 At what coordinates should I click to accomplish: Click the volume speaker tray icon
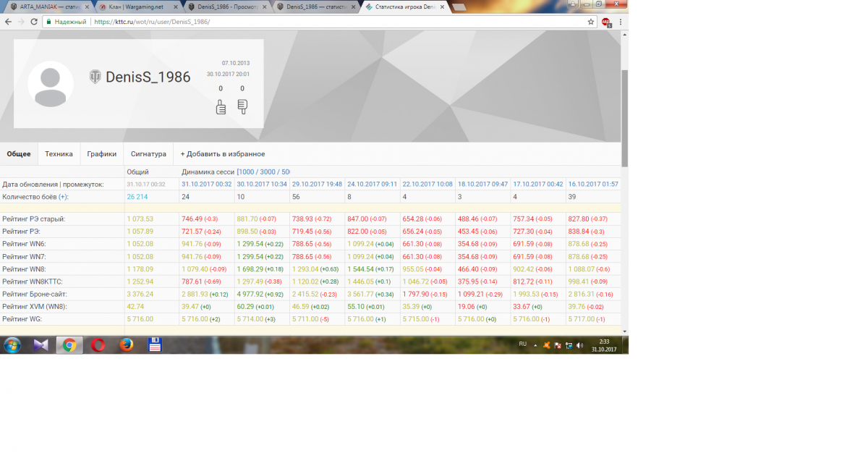coord(580,345)
